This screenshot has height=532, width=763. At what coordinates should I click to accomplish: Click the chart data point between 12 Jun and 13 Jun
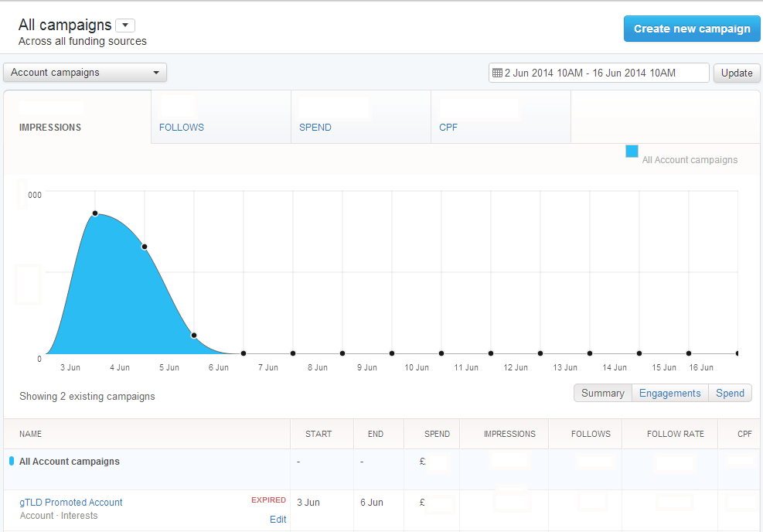540,353
